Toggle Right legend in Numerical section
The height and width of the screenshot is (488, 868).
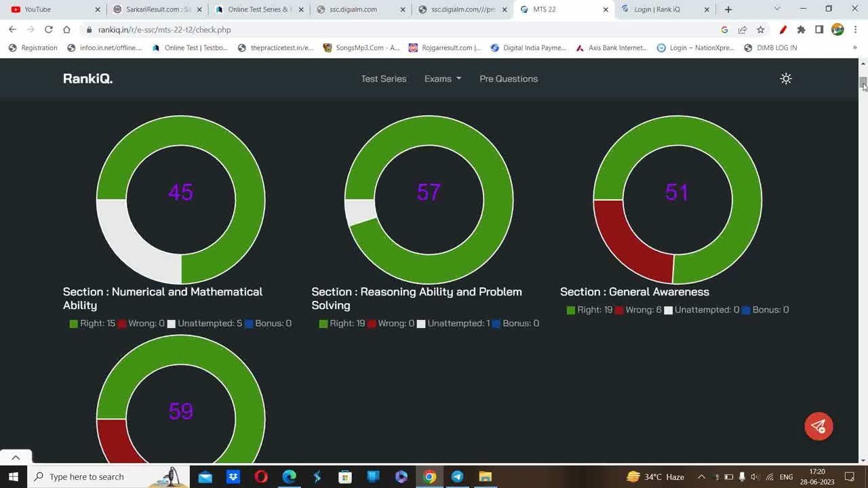[x=92, y=323]
